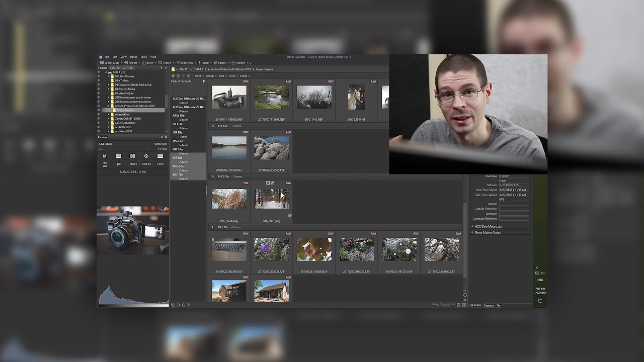Image resolution: width=644 pixels, height=362 pixels.
Task: Click the rotate right icon in status bar
Action: click(x=183, y=305)
